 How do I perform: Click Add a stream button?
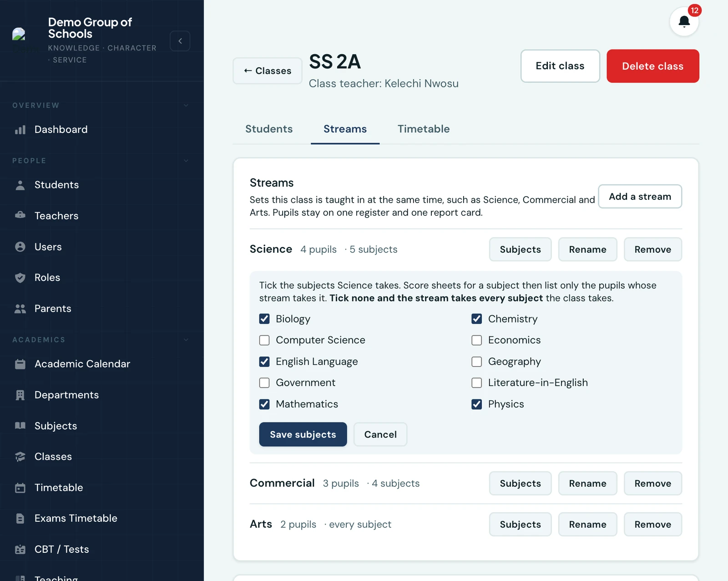(640, 196)
